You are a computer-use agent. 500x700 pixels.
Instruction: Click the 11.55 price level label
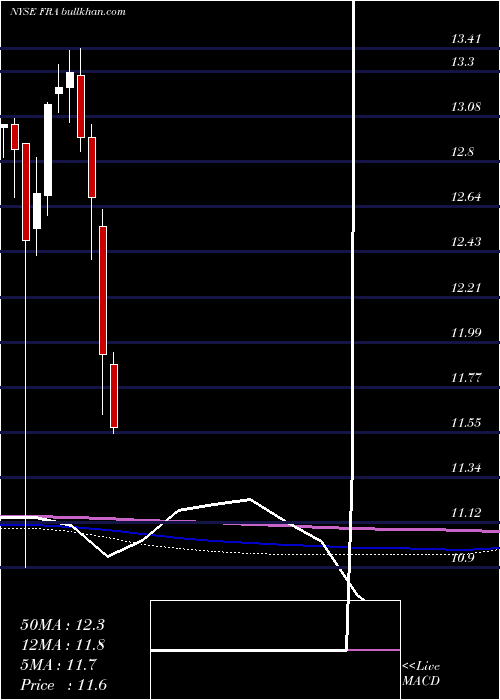pyautogui.click(x=466, y=422)
